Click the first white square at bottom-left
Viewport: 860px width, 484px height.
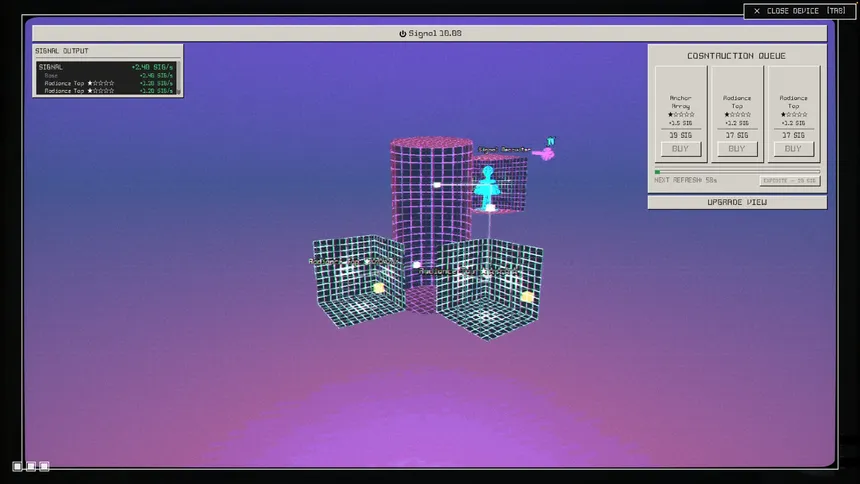(18, 466)
